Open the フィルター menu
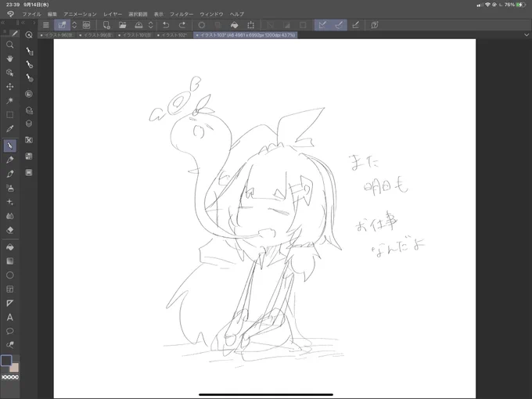Viewport: 532px width, 399px height. [x=182, y=14]
